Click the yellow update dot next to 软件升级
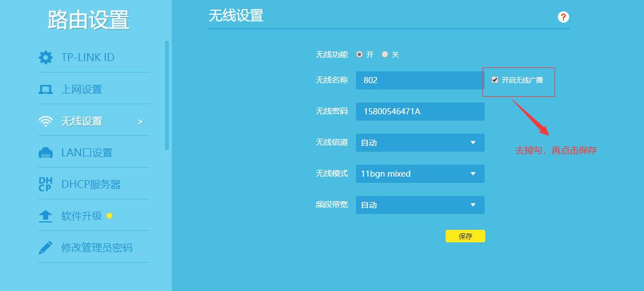 pos(109,216)
